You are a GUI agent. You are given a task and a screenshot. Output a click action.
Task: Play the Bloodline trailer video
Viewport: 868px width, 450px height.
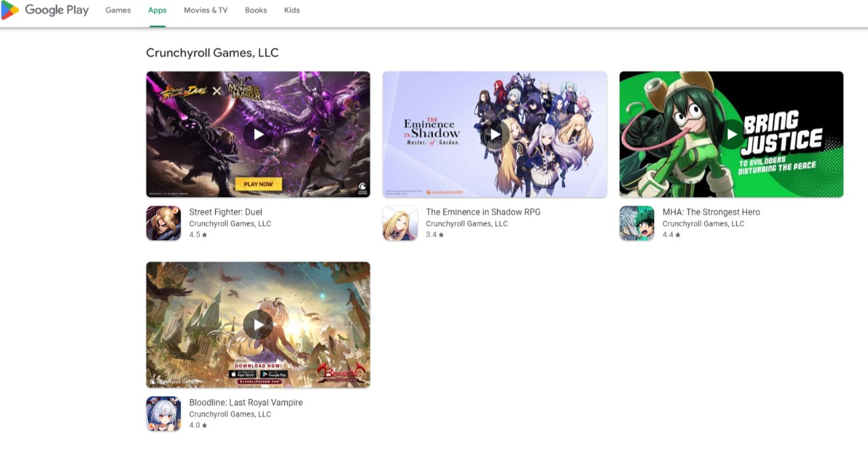click(258, 325)
